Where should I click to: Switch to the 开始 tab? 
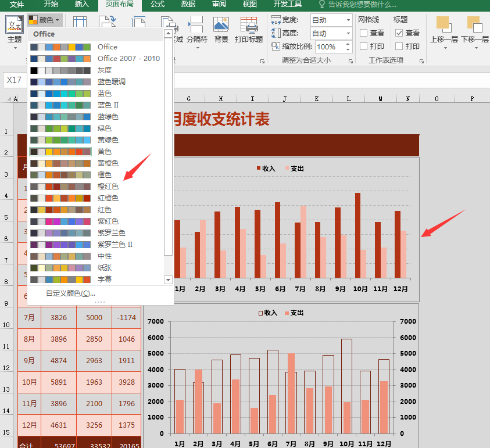coord(51,4)
